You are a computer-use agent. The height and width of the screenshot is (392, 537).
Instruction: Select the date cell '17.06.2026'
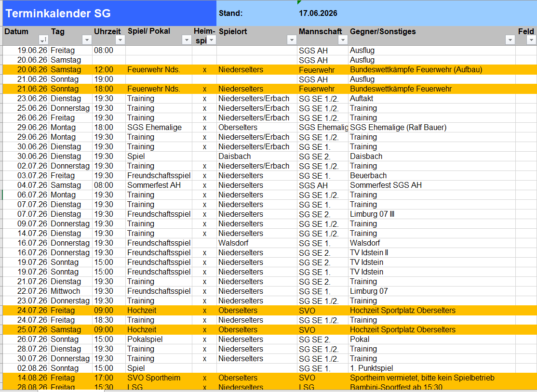pyautogui.click(x=322, y=13)
